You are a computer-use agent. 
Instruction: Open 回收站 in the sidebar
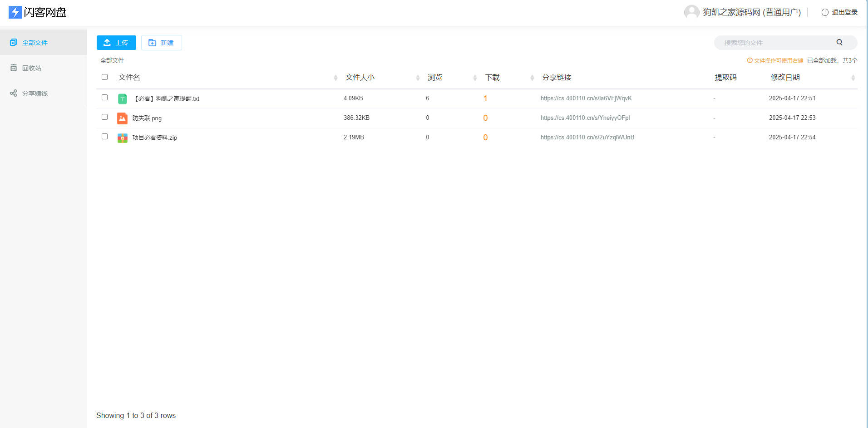pyautogui.click(x=31, y=68)
